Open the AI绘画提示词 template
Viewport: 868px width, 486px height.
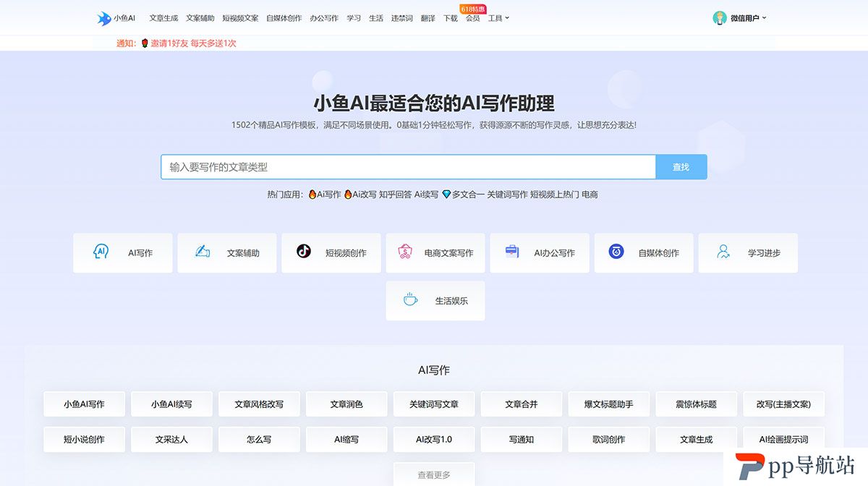coord(784,439)
